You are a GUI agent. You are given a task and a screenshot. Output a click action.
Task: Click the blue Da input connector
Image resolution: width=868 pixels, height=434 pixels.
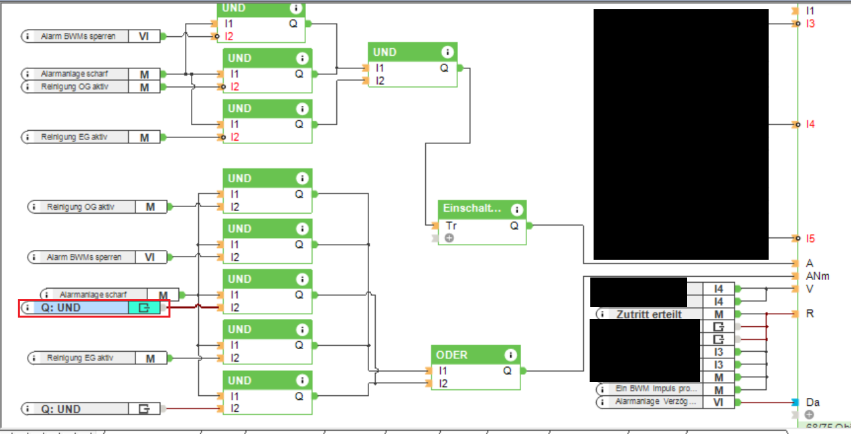pos(796,402)
